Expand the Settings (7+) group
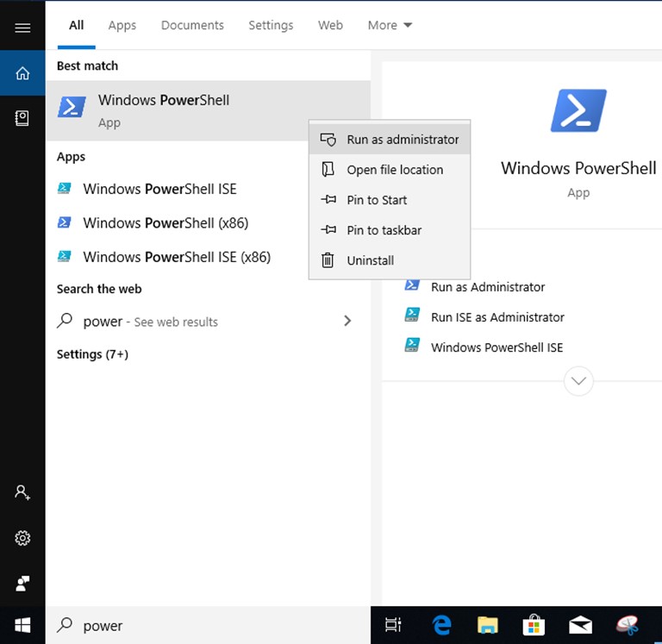Screen dimensions: 662x644 tap(92, 353)
